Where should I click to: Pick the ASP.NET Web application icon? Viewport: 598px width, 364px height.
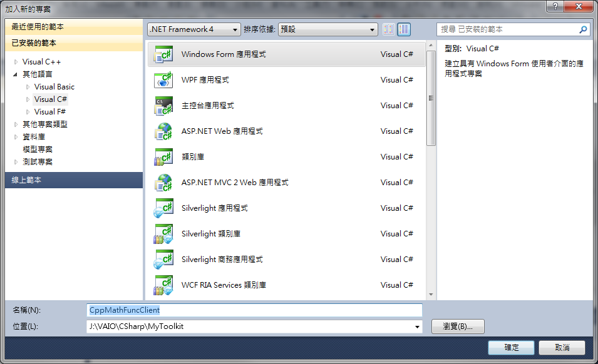[163, 131]
